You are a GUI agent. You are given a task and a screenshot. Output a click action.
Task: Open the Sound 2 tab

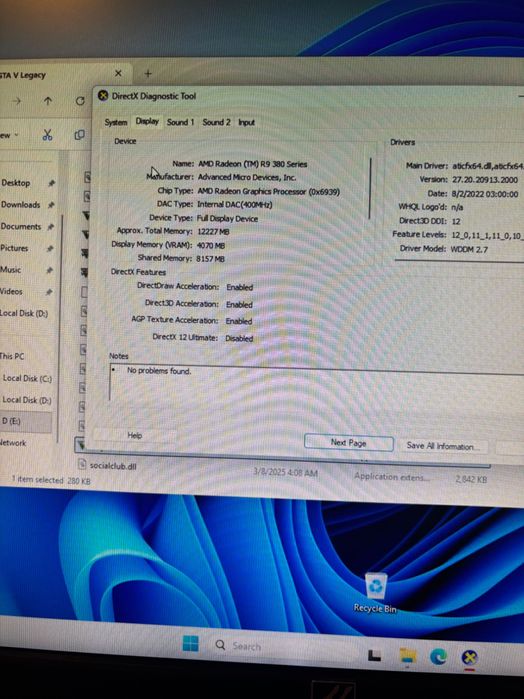216,122
